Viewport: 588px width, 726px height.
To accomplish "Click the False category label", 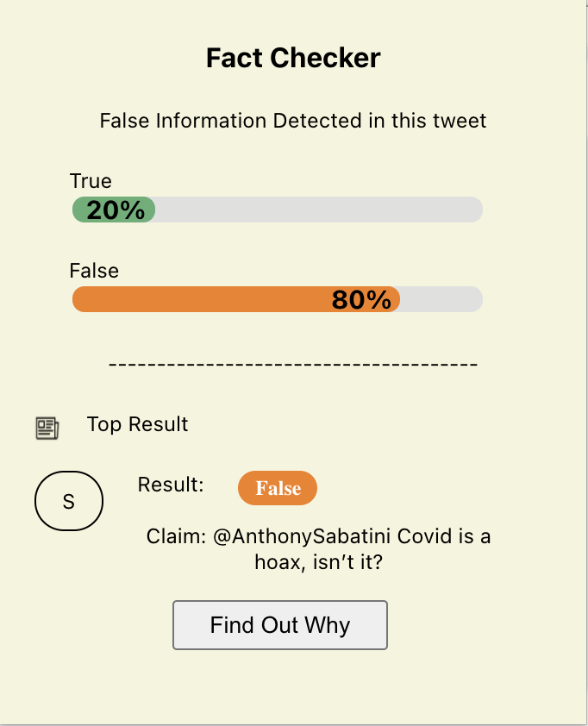I will coord(93,271).
